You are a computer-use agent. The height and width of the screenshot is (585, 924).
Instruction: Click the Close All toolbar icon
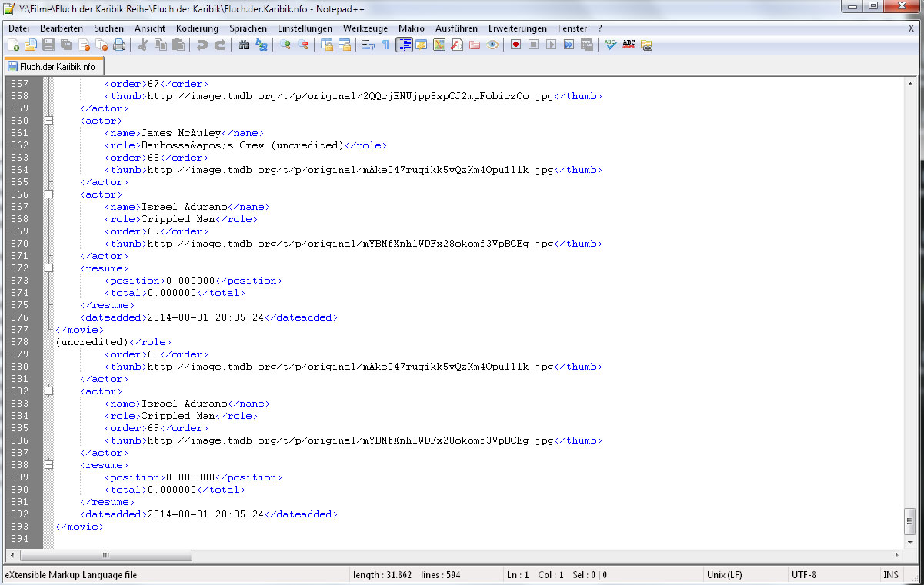pyautogui.click(x=102, y=45)
